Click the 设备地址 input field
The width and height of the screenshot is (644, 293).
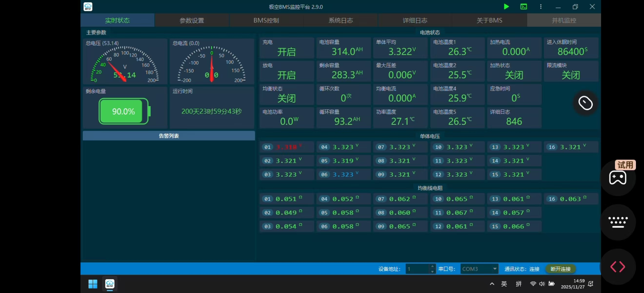click(x=417, y=269)
